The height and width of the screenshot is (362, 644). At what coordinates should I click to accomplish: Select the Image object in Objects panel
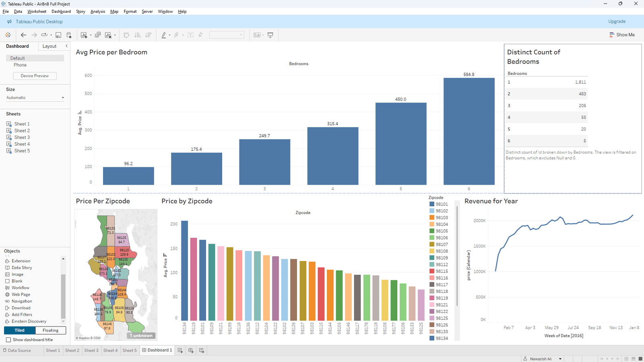[x=17, y=274]
